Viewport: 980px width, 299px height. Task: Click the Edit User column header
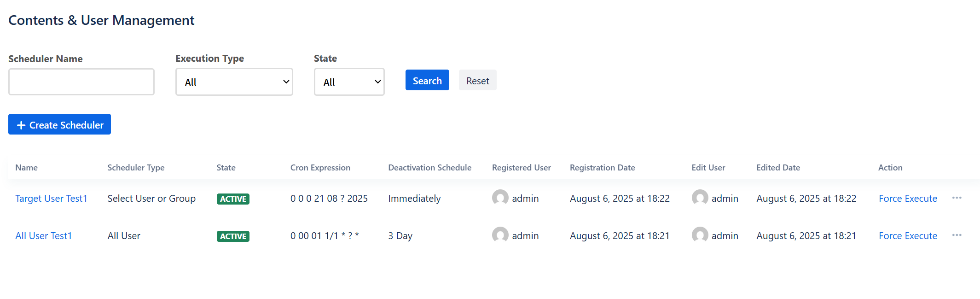(x=708, y=168)
